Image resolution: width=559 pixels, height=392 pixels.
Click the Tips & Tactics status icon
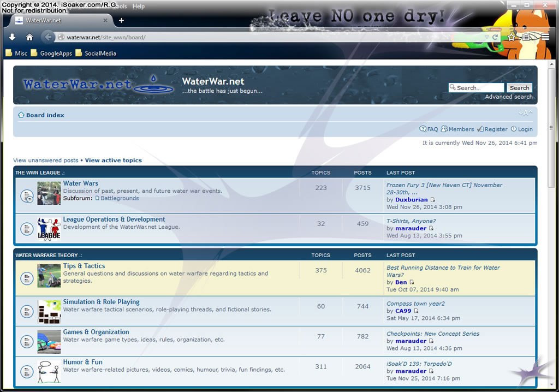(x=27, y=278)
